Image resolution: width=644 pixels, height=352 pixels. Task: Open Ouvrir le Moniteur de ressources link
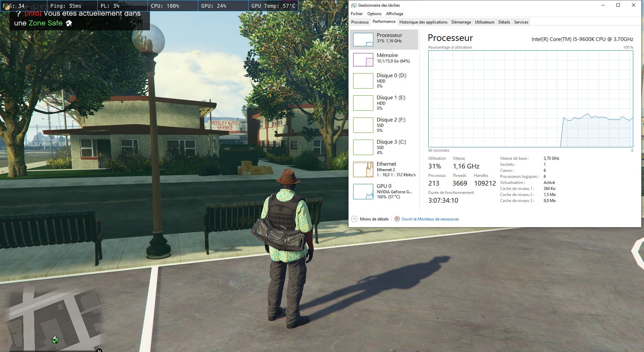tap(430, 219)
